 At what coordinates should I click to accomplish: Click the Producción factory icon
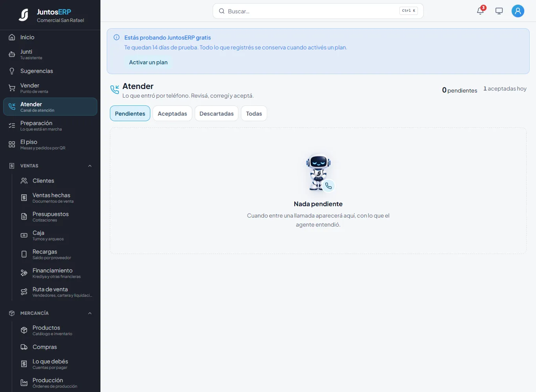click(x=24, y=383)
